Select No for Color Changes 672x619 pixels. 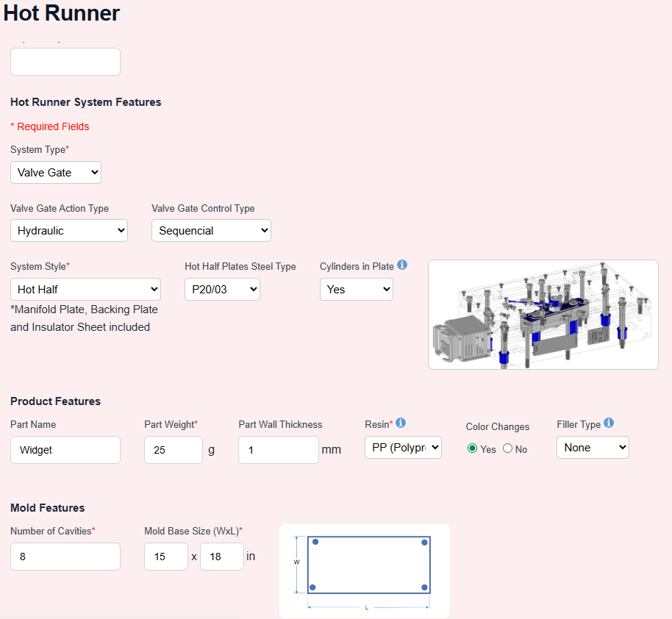click(x=508, y=448)
